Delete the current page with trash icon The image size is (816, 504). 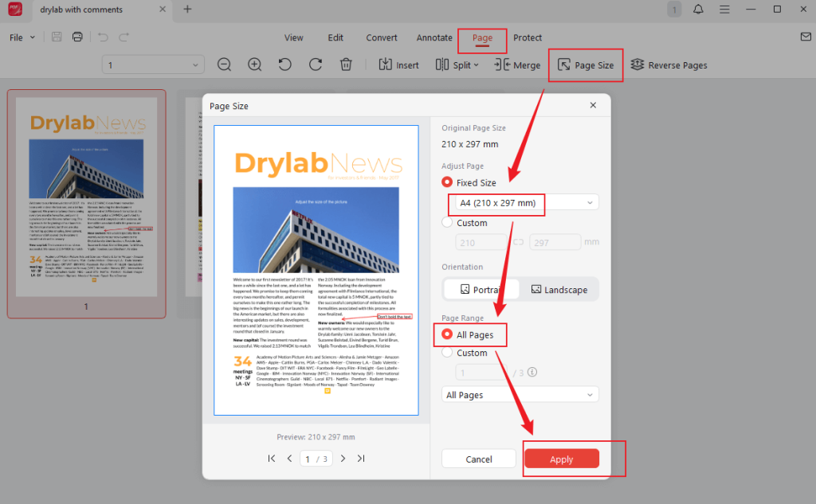tap(346, 65)
